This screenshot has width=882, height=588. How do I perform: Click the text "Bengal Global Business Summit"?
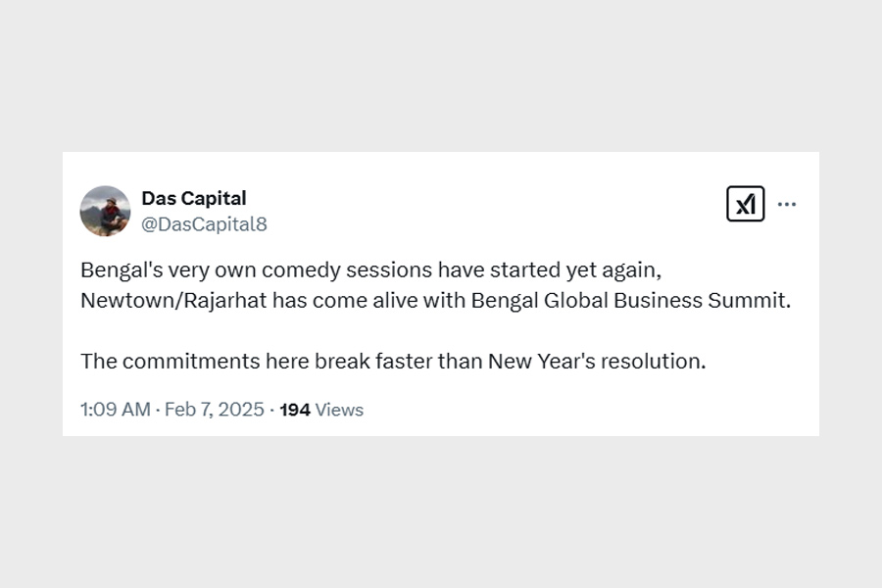point(629,301)
